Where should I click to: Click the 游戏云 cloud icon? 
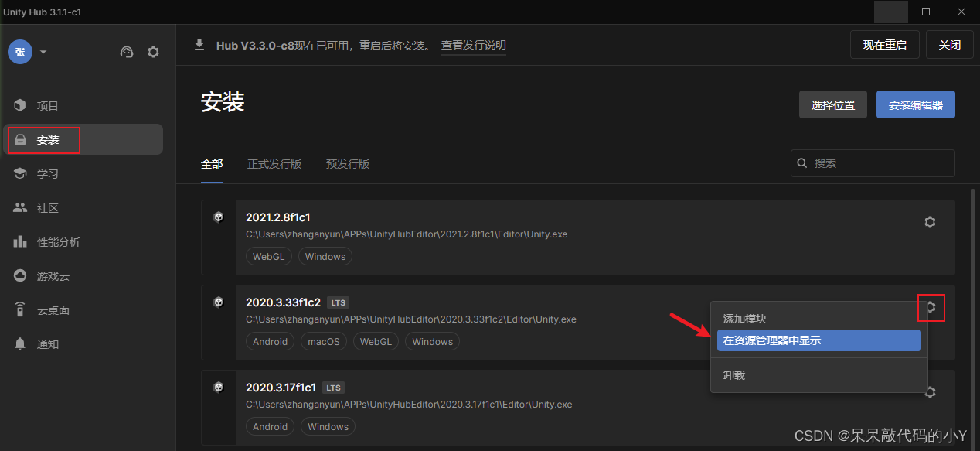tap(20, 275)
